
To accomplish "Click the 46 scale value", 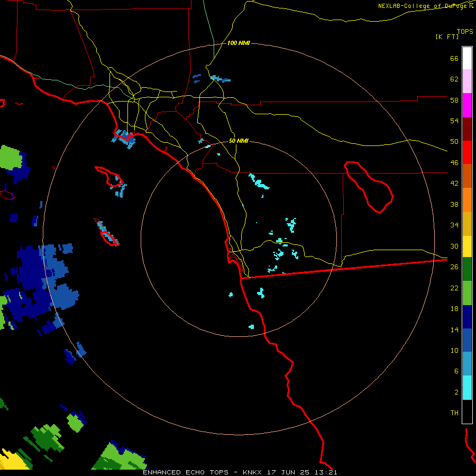I will click(x=454, y=163).
